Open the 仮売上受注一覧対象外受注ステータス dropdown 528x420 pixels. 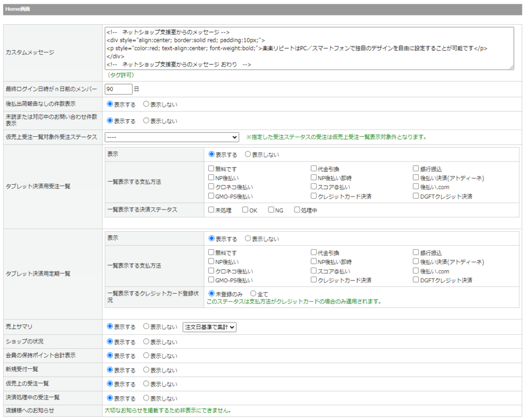(x=171, y=137)
